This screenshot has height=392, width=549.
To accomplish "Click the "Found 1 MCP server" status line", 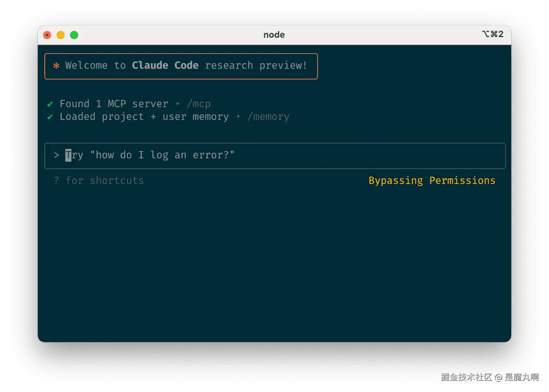I will (x=114, y=104).
